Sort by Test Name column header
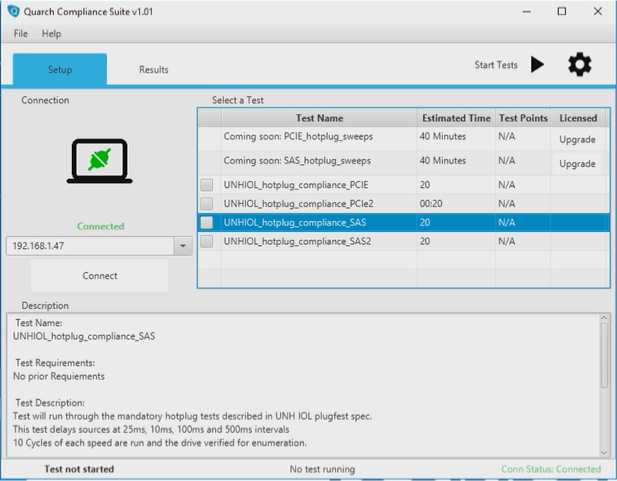617x481 pixels. coord(319,118)
